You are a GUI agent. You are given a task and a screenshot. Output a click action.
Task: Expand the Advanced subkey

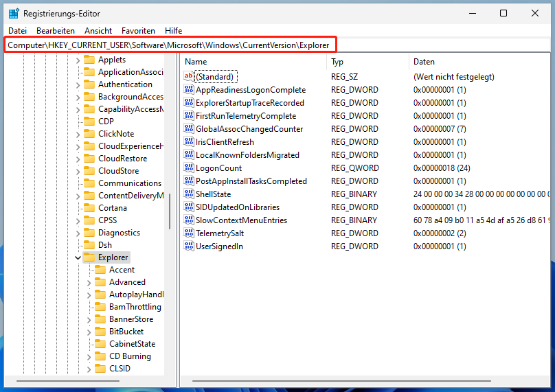pos(89,283)
